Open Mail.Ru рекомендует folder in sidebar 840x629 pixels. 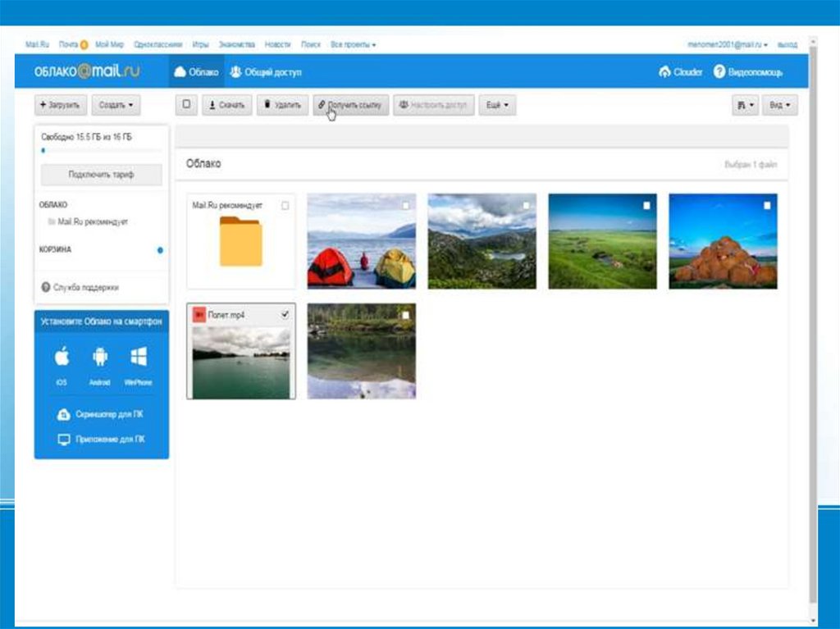(88, 221)
